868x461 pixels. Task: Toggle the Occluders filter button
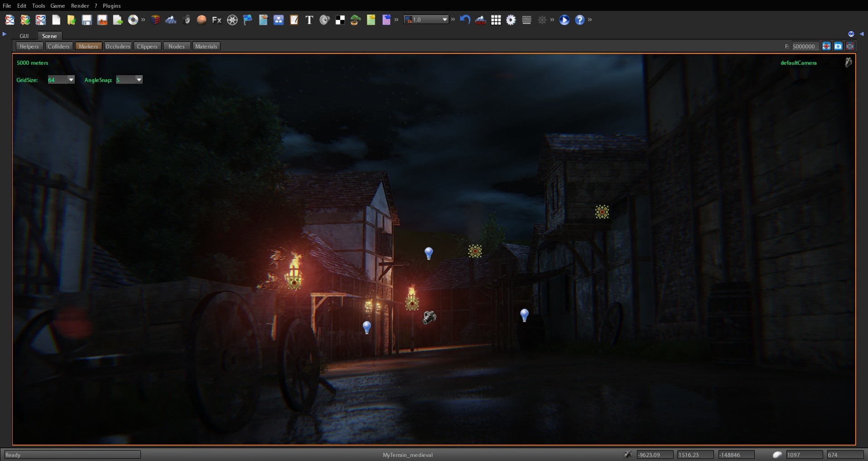click(x=118, y=46)
